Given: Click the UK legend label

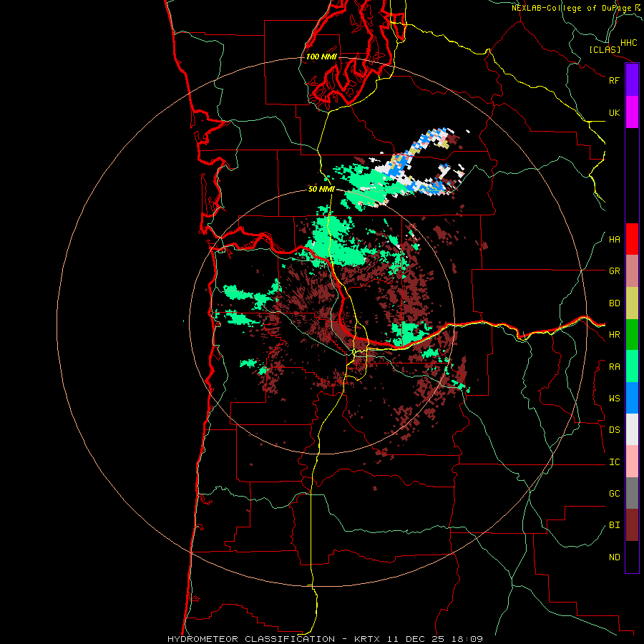Looking at the screenshot, I should [x=614, y=112].
